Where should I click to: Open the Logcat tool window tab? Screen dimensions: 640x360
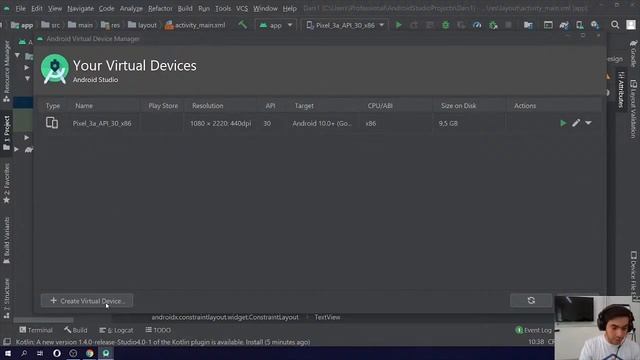[x=117, y=330]
